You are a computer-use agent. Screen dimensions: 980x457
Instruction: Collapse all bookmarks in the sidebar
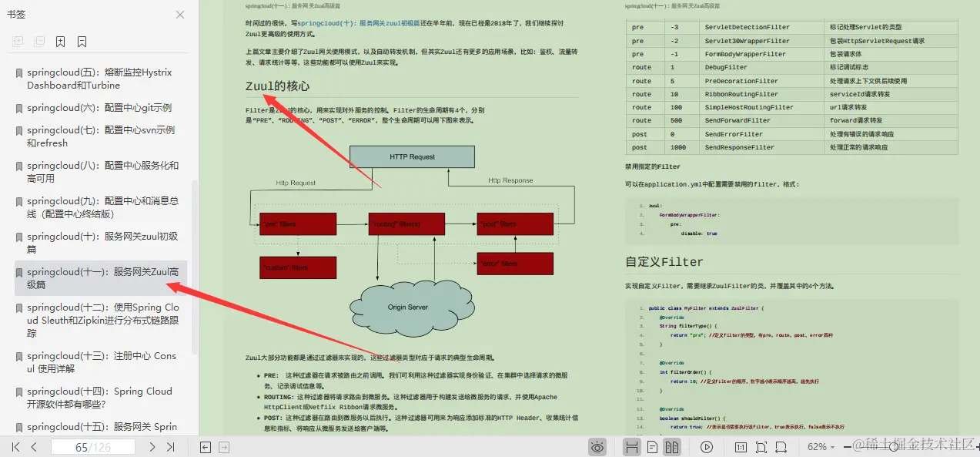pos(38,41)
